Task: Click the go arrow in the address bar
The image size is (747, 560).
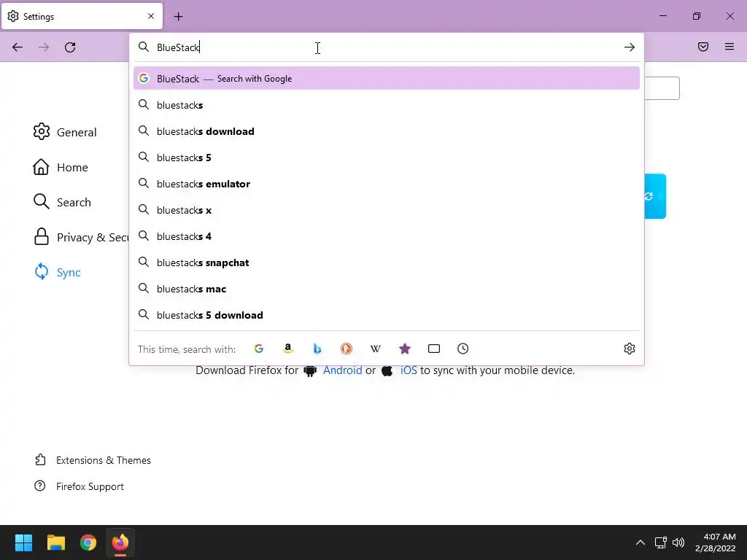Action: pyautogui.click(x=630, y=47)
